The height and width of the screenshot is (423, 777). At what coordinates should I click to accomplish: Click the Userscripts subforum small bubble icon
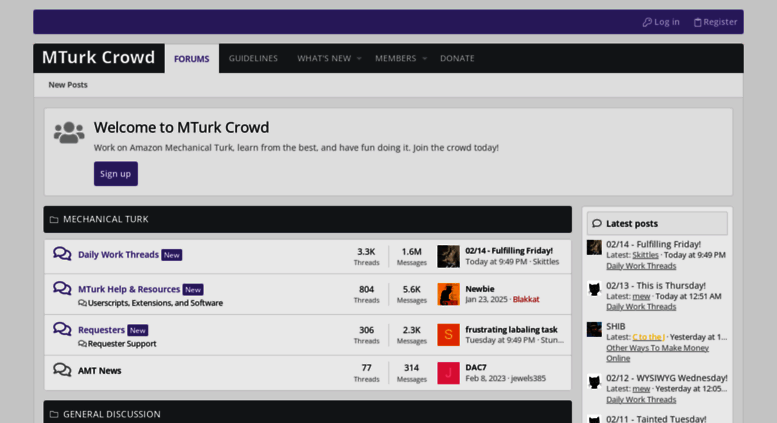[x=82, y=303]
